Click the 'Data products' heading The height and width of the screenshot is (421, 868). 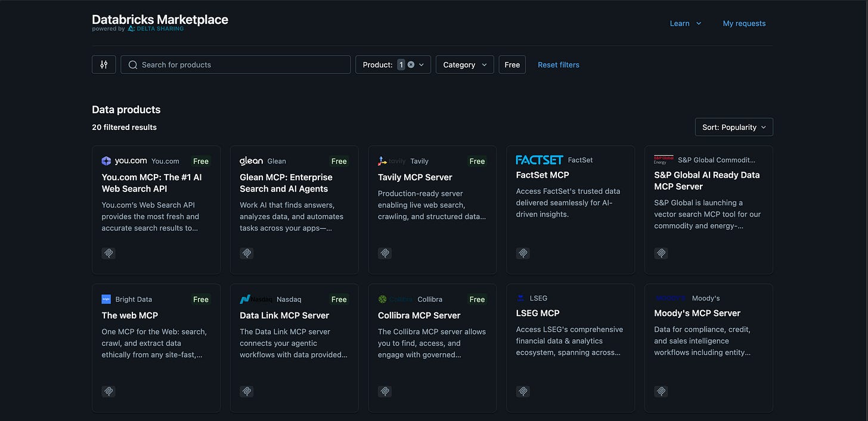(126, 110)
